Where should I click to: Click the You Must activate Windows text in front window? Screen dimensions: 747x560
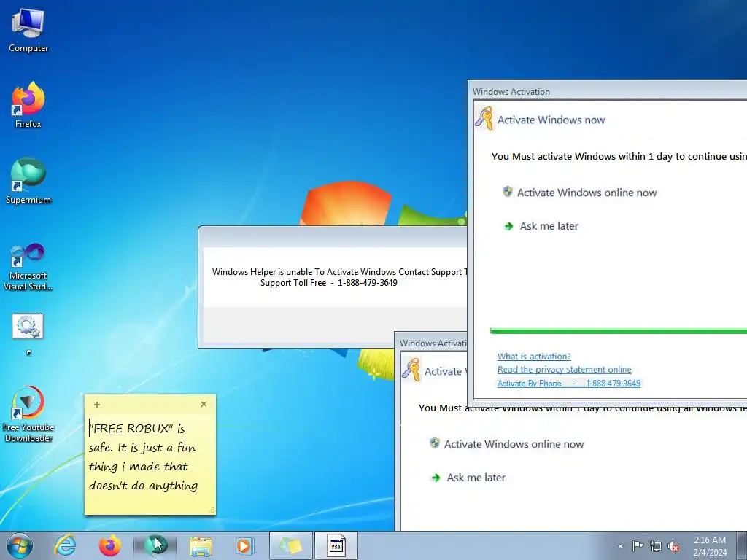(619, 156)
